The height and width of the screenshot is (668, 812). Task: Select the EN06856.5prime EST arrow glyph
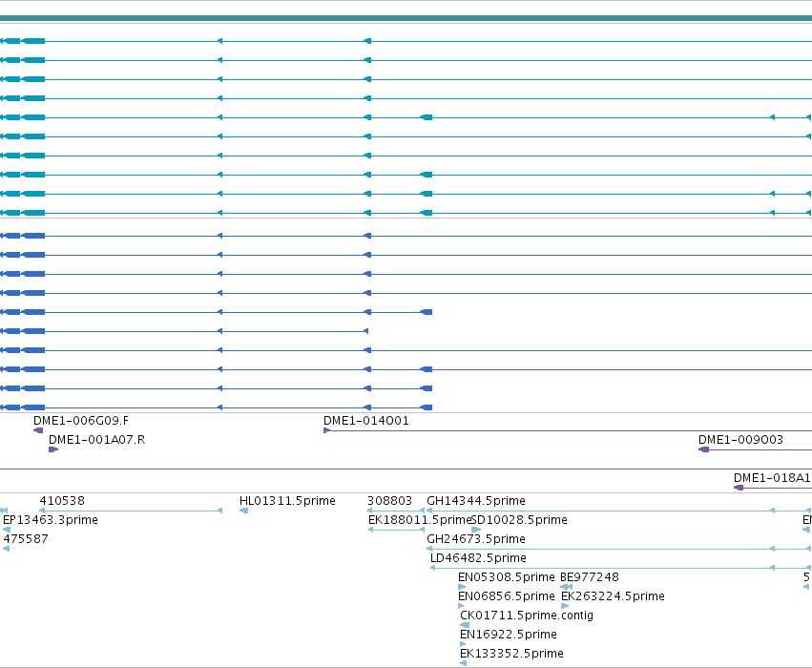tap(461, 606)
